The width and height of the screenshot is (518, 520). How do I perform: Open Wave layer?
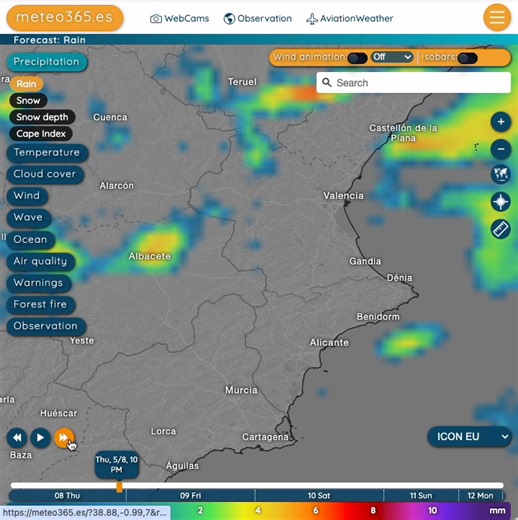click(29, 217)
